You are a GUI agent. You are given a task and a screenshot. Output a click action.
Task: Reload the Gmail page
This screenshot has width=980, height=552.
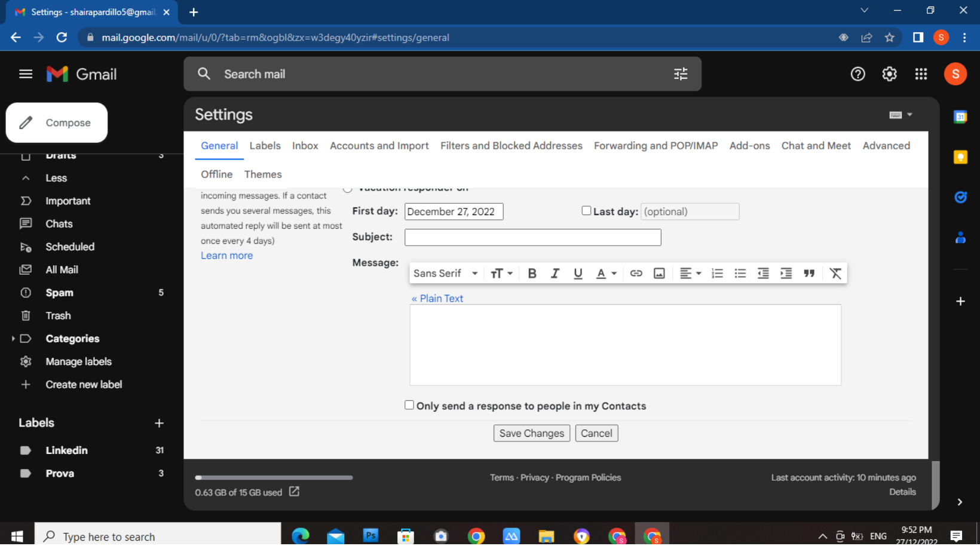(62, 38)
